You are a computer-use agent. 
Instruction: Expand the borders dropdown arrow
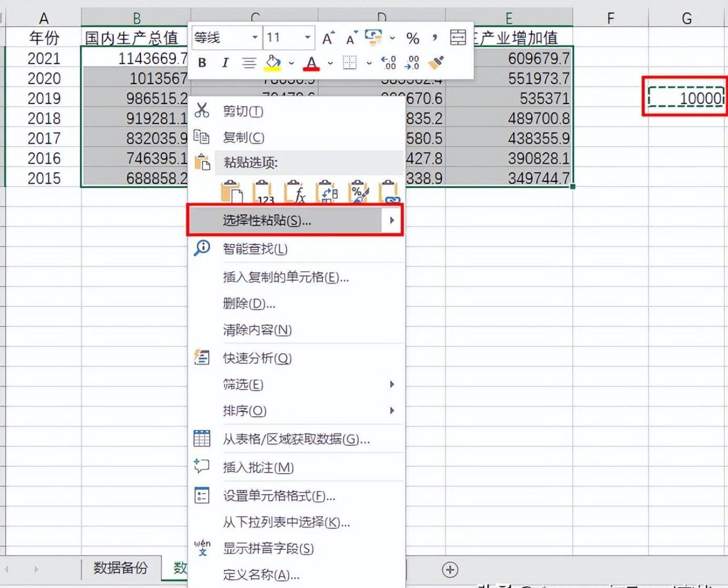[369, 63]
